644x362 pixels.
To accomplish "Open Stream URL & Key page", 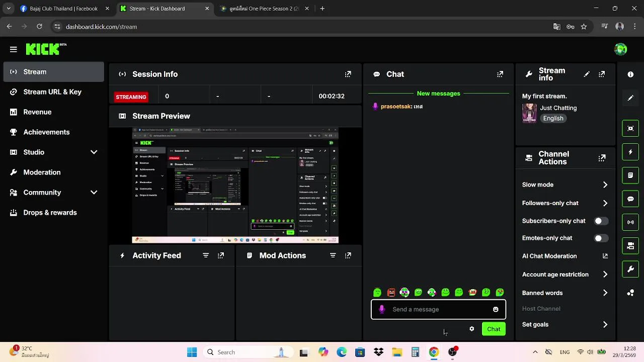I will [53, 92].
